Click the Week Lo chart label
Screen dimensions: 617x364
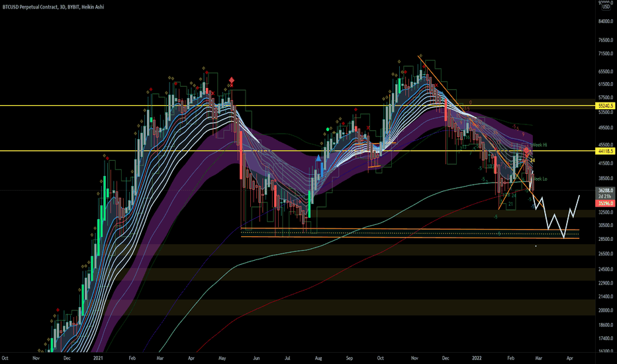click(x=540, y=179)
